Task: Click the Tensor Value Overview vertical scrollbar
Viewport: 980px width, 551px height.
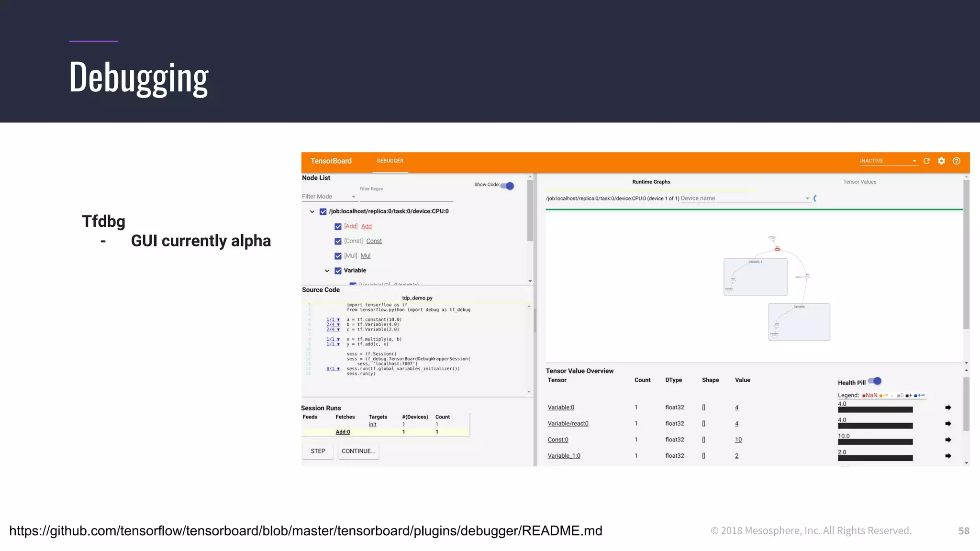Action: pyautogui.click(x=966, y=404)
